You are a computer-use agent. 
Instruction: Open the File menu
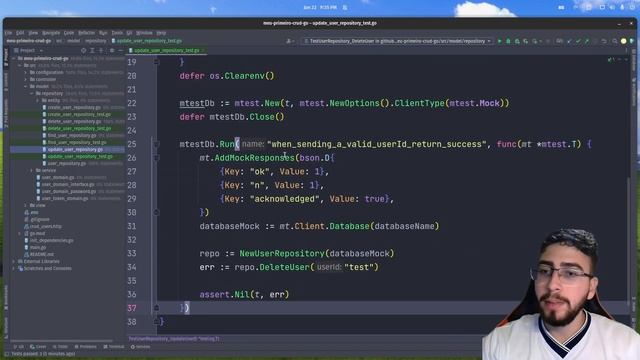(8, 33)
